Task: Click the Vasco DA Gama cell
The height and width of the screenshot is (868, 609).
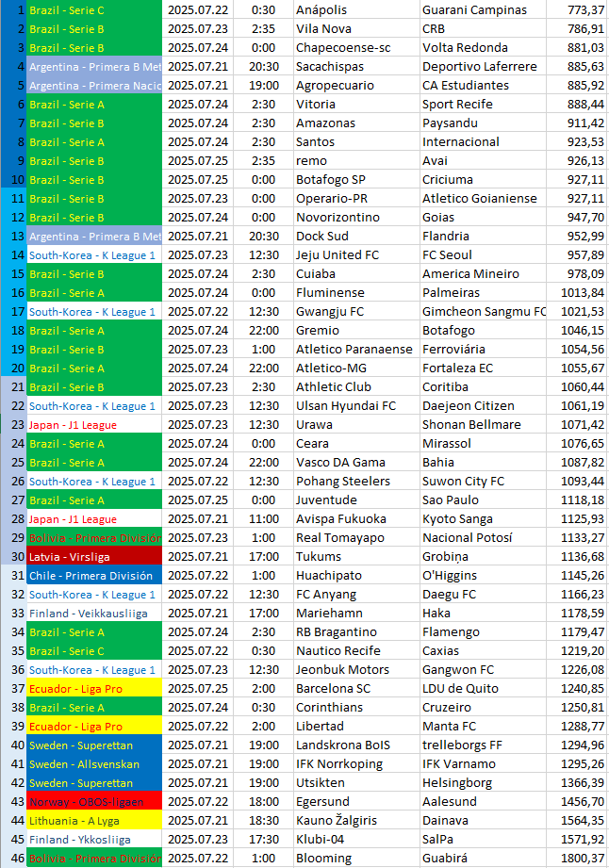Action: (x=356, y=462)
